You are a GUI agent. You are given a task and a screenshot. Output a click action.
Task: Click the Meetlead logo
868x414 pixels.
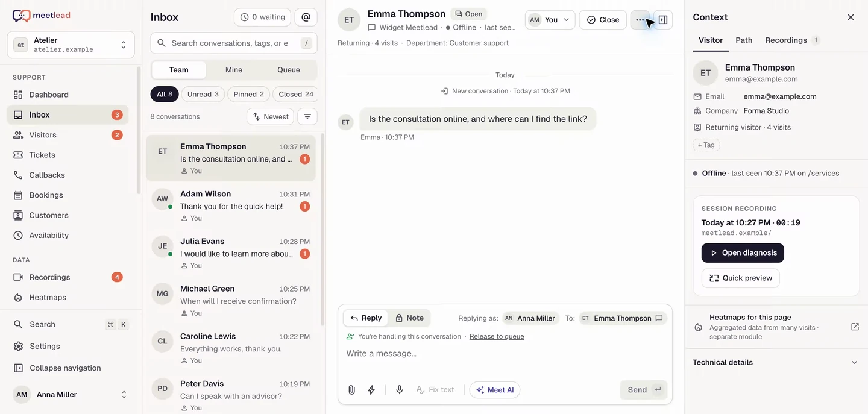coord(42,16)
